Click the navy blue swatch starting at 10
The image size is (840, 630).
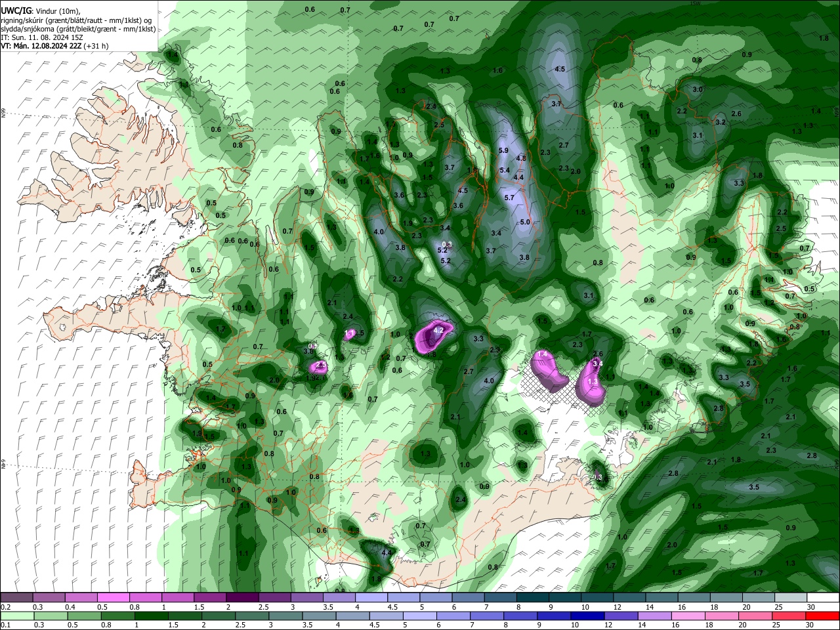point(587,616)
